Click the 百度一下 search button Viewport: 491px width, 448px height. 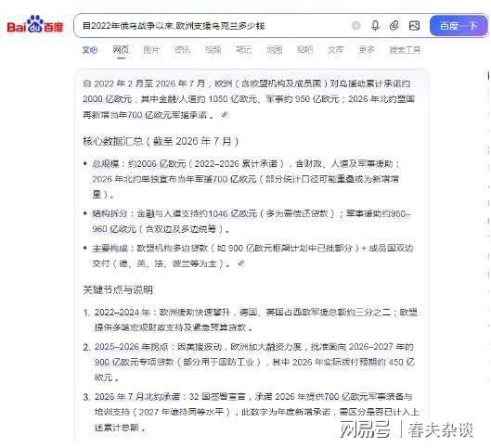(x=459, y=26)
